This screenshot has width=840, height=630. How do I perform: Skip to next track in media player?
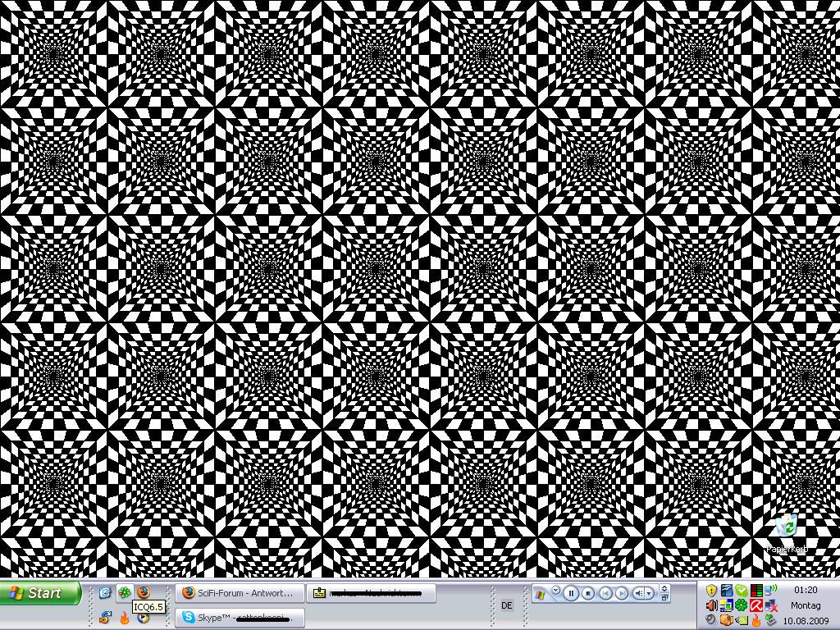coord(621,593)
